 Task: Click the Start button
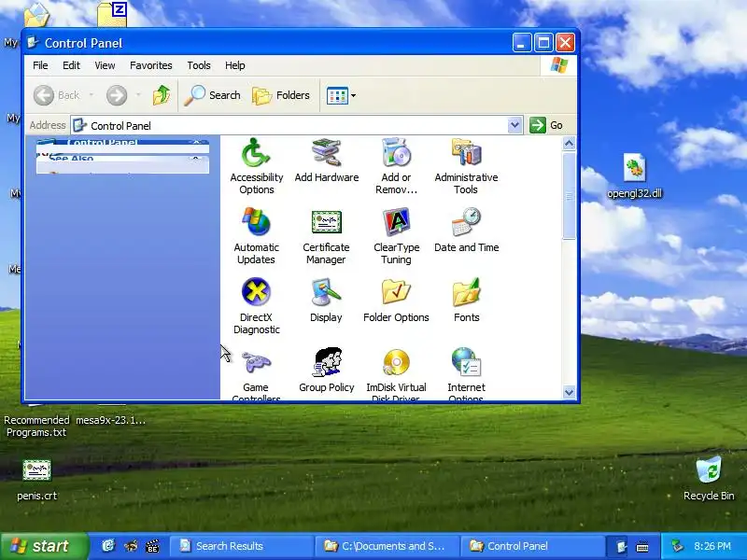click(43, 546)
